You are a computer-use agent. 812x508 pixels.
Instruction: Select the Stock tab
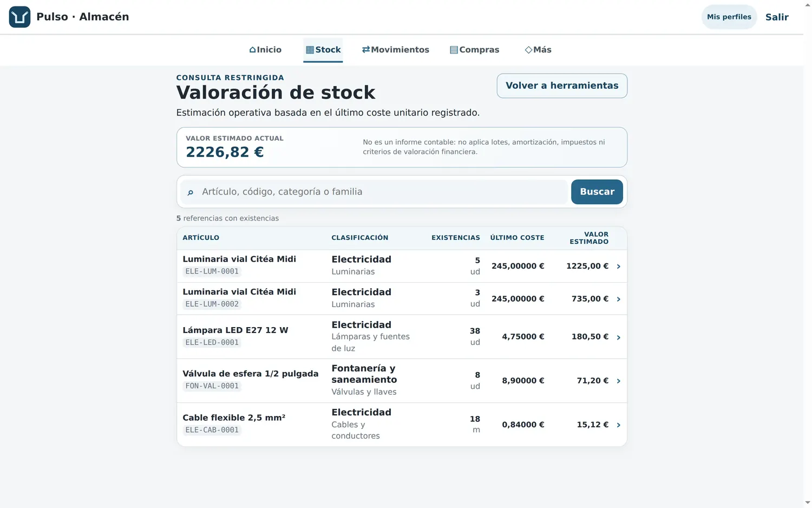tap(323, 50)
